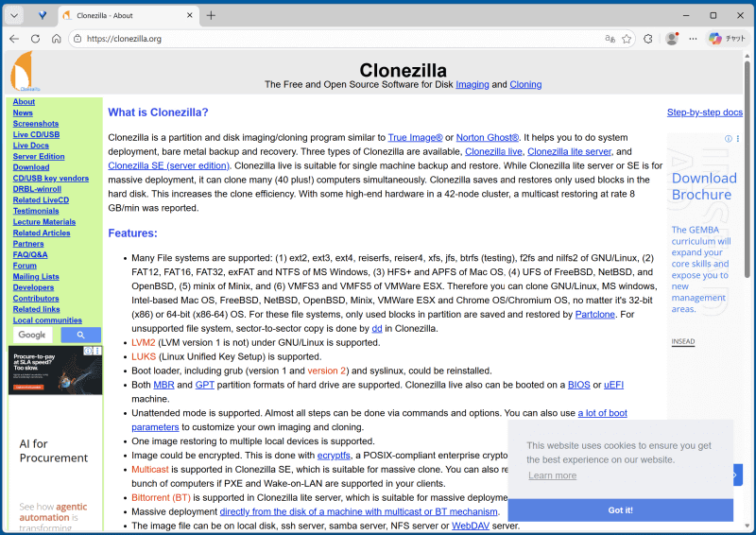Screen dimensions: 756x535
Task: Expand the tab actions dropdown
Action: [14, 15]
